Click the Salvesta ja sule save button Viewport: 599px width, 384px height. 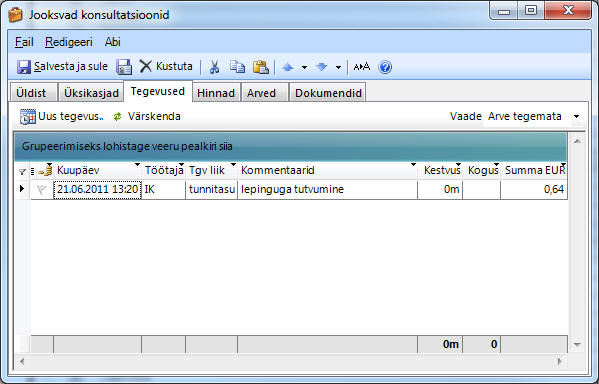click(62, 67)
